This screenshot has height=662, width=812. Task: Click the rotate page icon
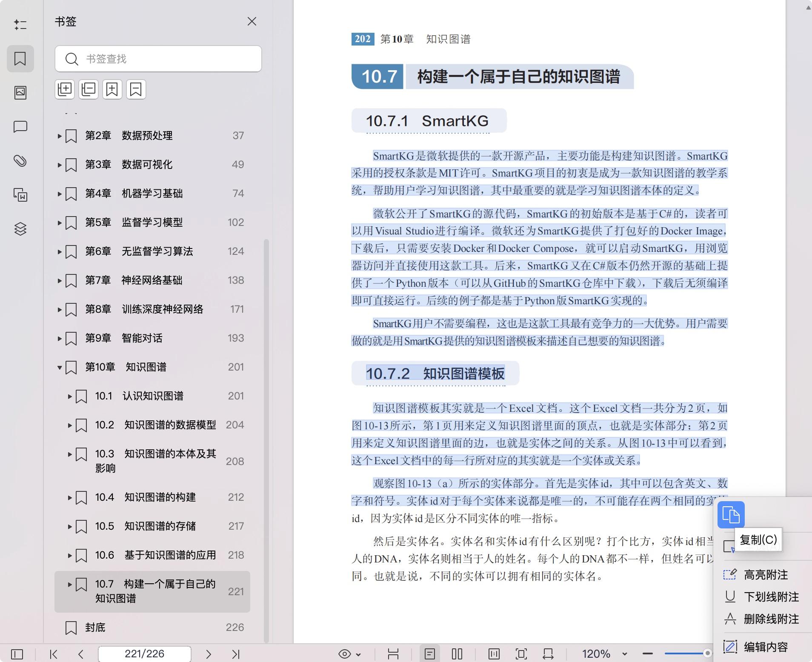click(548, 654)
